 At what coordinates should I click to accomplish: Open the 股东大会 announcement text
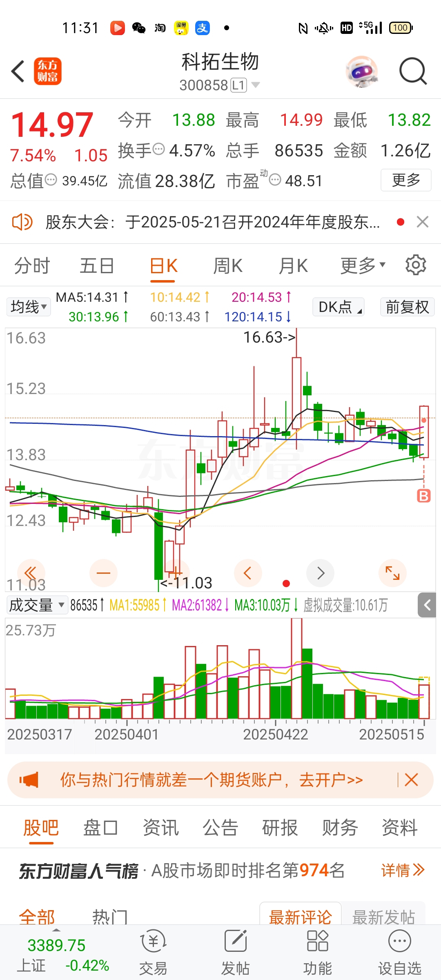click(x=212, y=222)
